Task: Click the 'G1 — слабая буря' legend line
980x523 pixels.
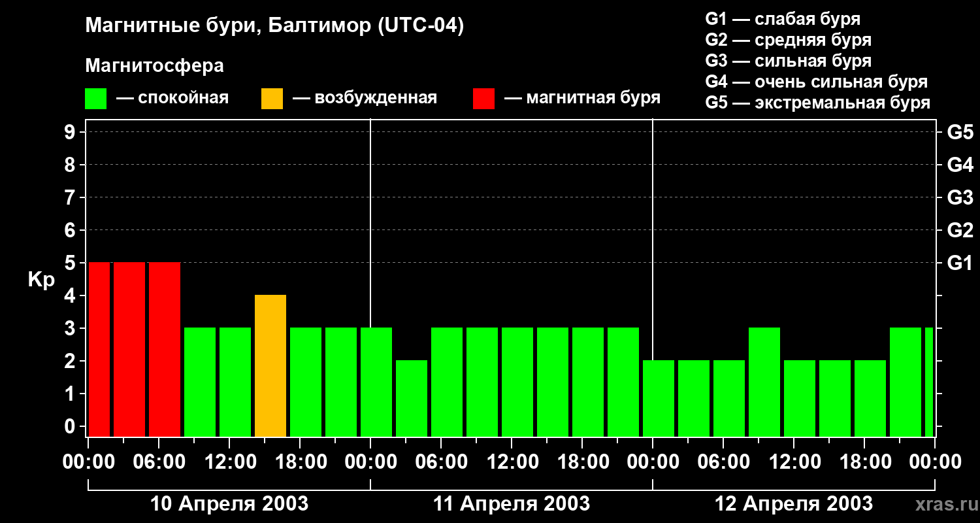Action: pos(783,19)
